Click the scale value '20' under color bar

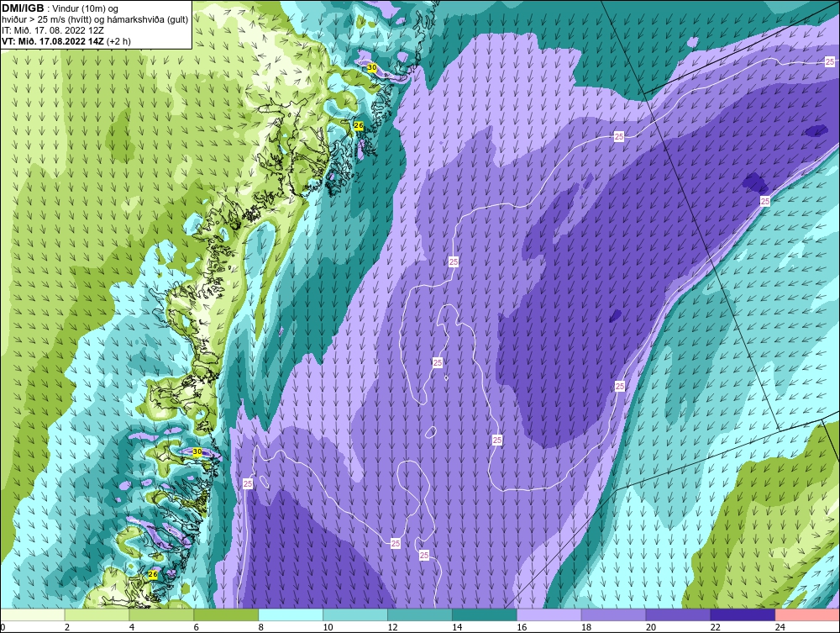[x=650, y=627]
